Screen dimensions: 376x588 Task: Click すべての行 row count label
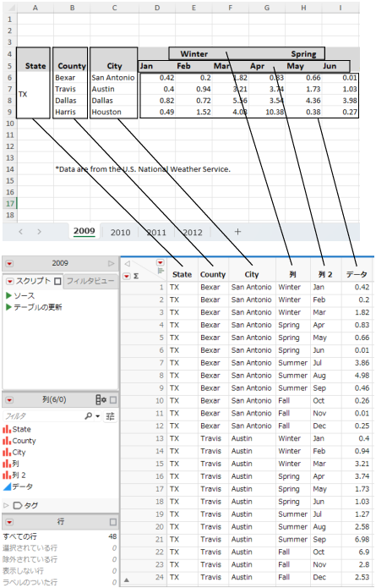point(19,536)
